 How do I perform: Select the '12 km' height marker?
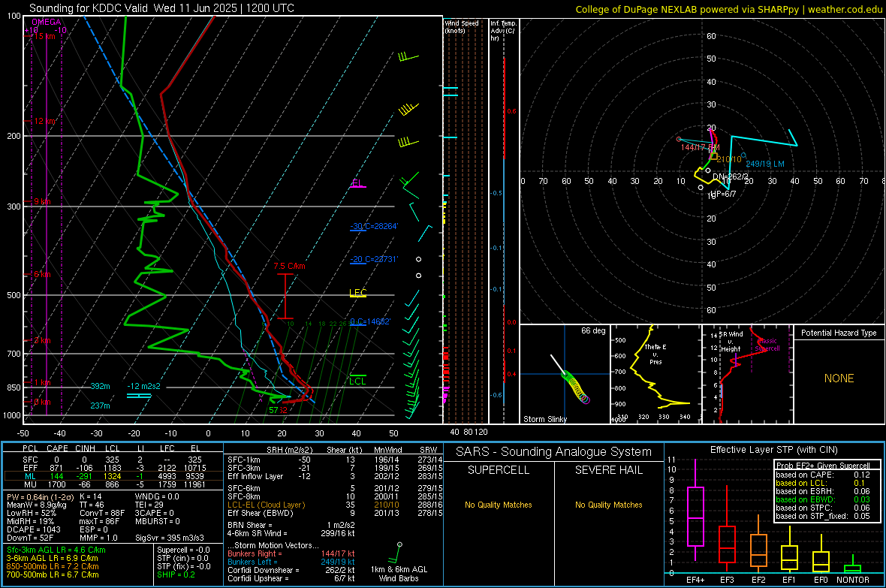coord(44,121)
